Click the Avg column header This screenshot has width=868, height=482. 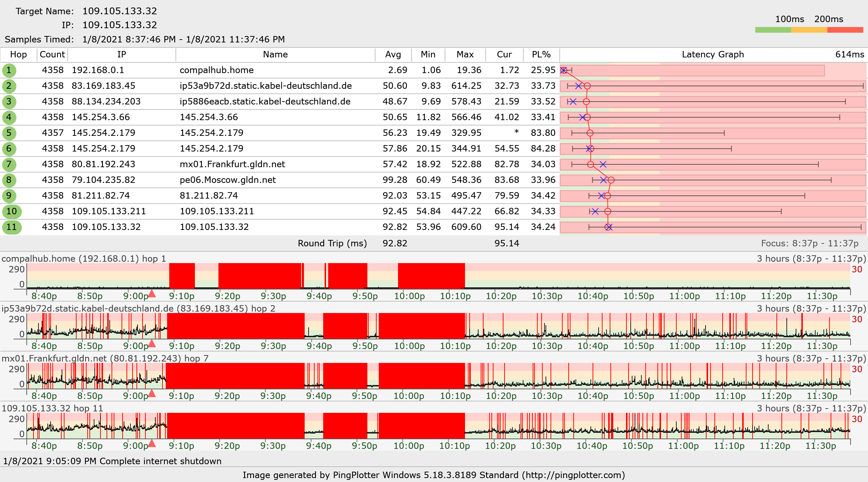[x=393, y=55]
